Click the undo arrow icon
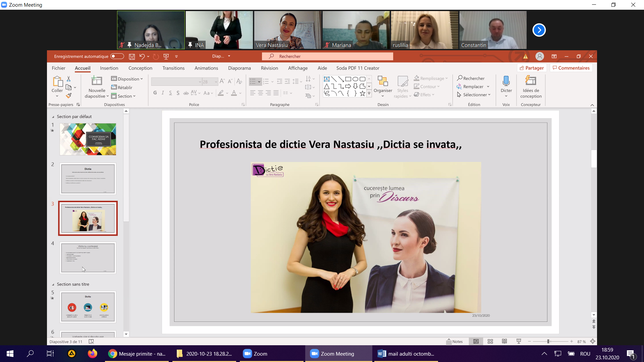Image resolution: width=644 pixels, height=362 pixels. pos(142,56)
